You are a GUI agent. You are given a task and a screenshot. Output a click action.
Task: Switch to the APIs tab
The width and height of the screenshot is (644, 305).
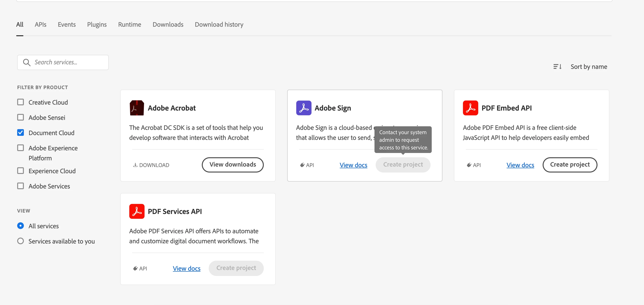click(41, 25)
